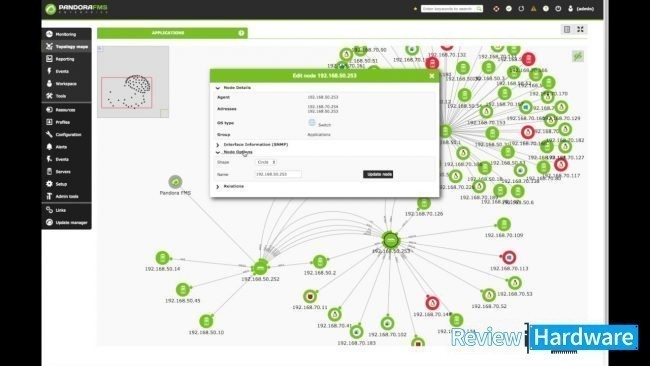650x366 pixels.
Task: Click the list view icon beside fullscreen
Action: (x=567, y=29)
